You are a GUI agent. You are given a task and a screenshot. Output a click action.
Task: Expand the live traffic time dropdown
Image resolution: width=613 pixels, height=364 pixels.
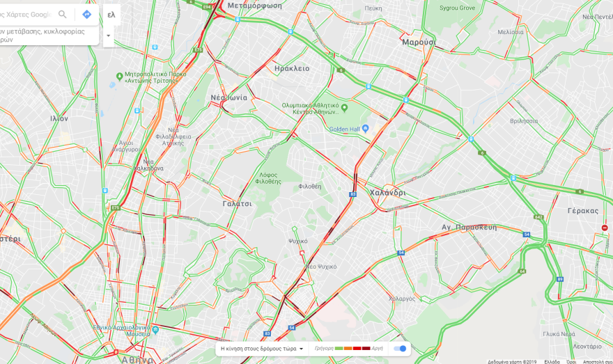point(262,349)
